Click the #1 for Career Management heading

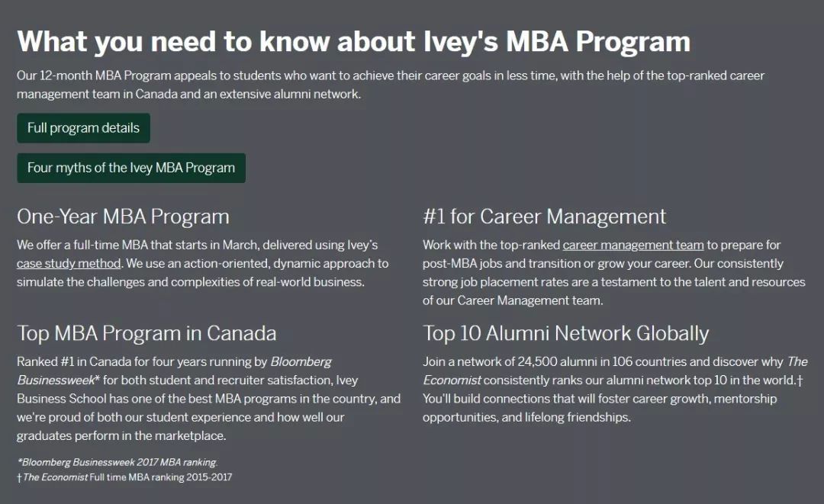(545, 217)
